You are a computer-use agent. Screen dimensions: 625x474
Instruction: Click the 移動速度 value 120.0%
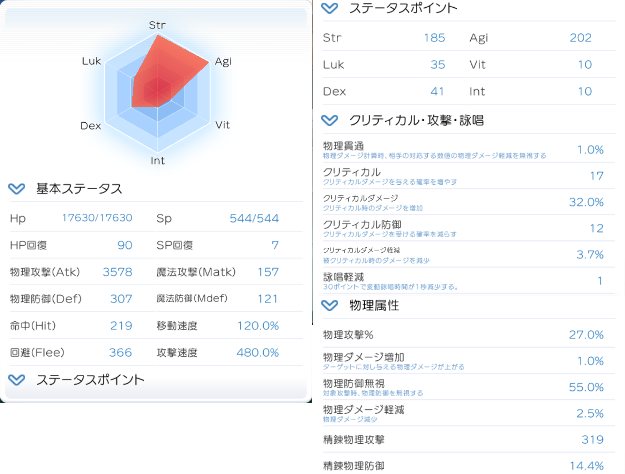pos(258,326)
